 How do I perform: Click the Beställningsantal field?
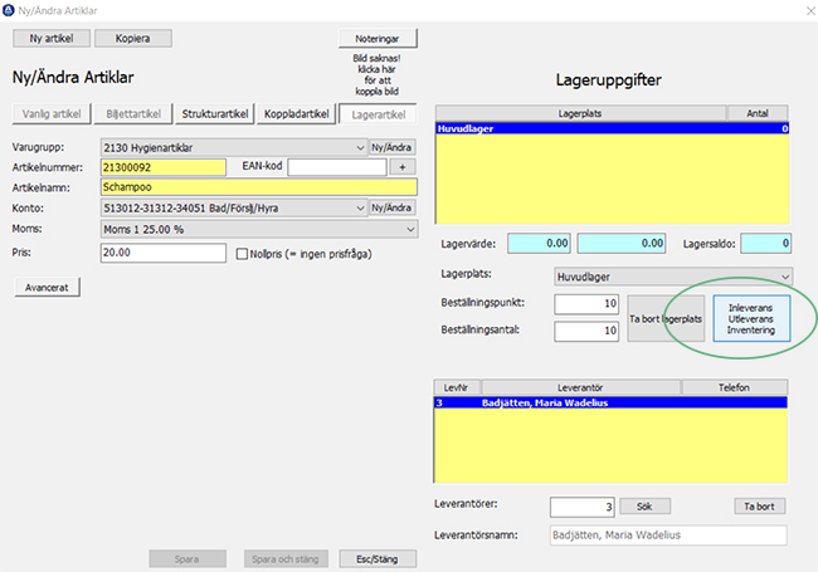(586, 331)
